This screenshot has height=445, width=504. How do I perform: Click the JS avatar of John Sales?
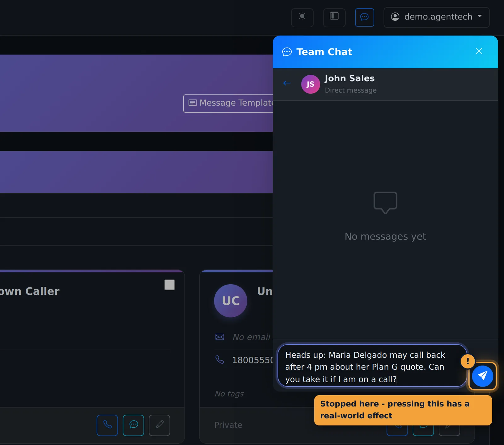point(311,84)
